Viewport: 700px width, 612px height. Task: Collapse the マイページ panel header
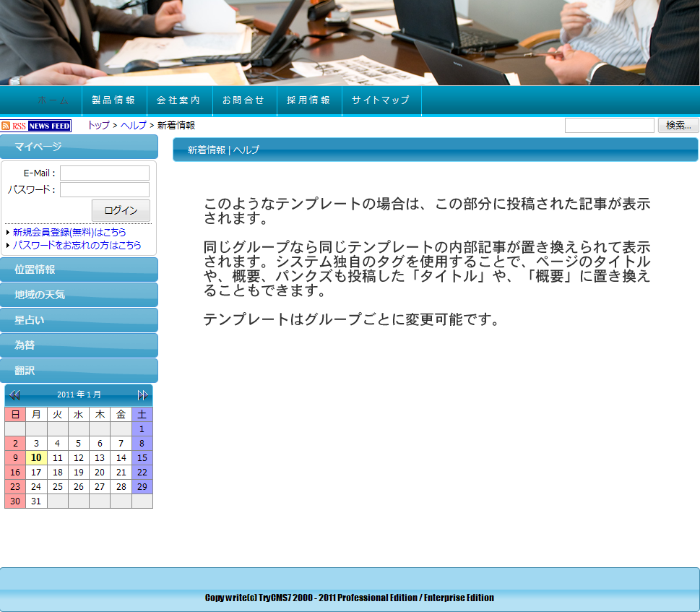79,147
